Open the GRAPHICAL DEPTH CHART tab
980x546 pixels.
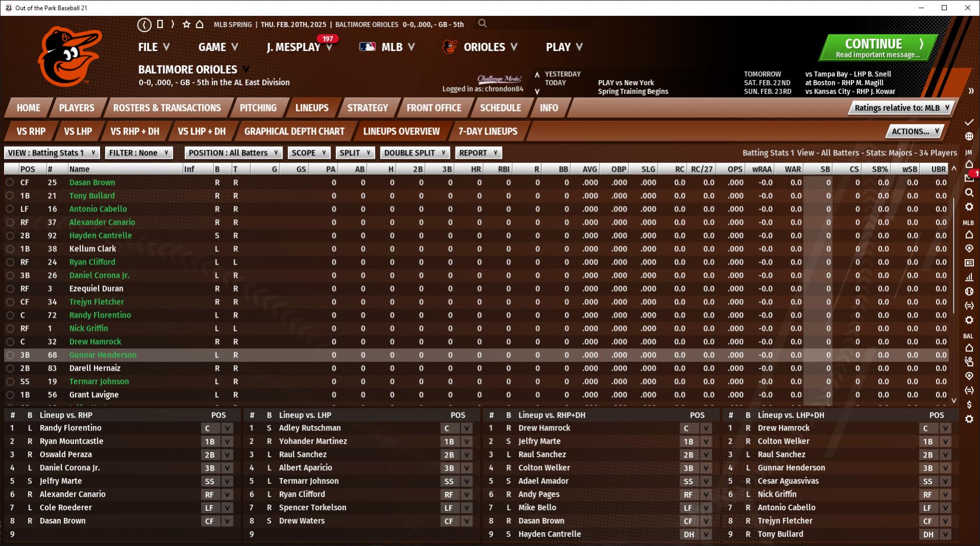pyautogui.click(x=294, y=131)
